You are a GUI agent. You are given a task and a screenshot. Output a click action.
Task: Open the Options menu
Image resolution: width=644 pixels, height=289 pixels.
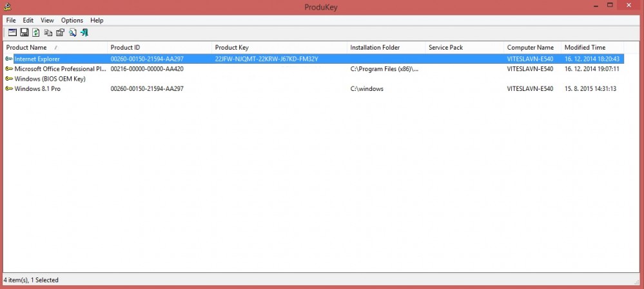72,20
